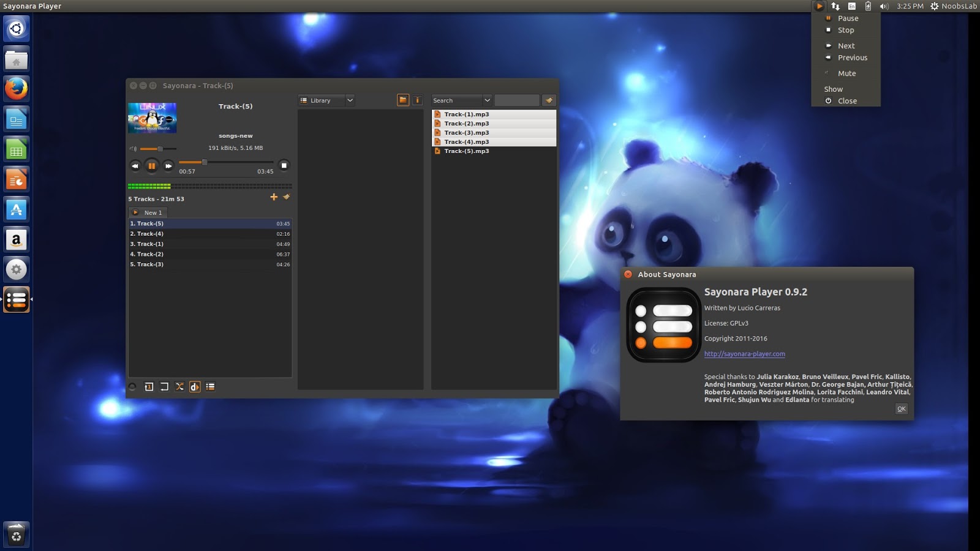Choose Pause in the tray menu
Image resolution: width=980 pixels, height=551 pixels.
(x=846, y=18)
